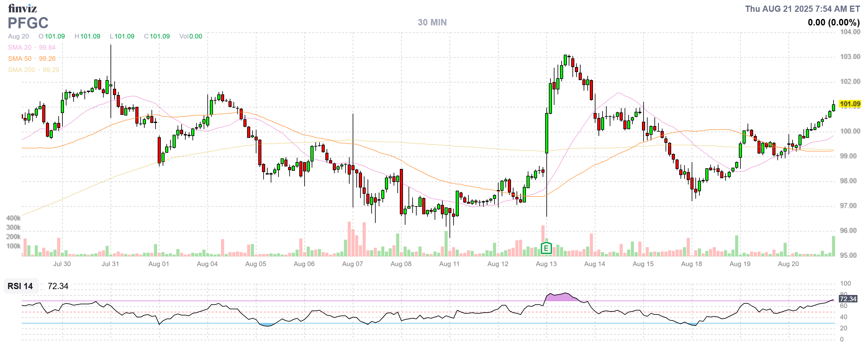Click the 72.34 RSI value tag on right axis
Image resolution: width=868 pixels, height=349 pixels.
[848, 299]
